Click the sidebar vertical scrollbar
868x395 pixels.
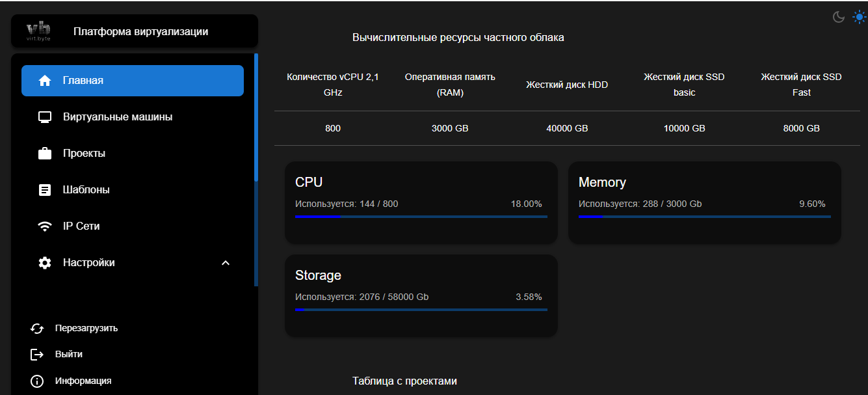pos(256,117)
